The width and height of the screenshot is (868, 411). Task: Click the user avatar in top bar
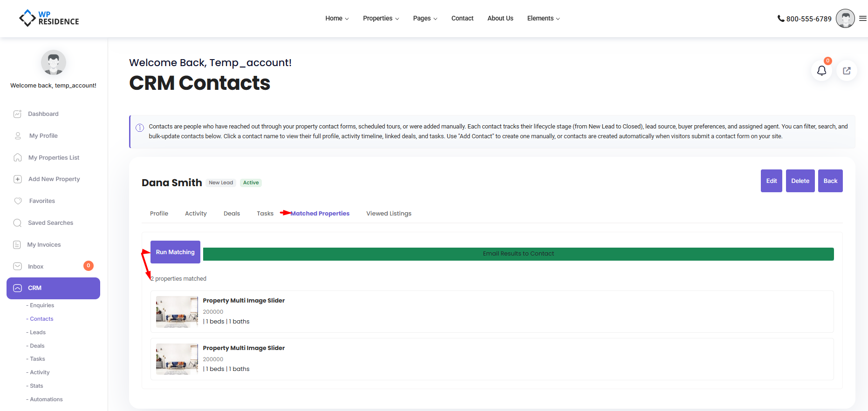point(845,19)
